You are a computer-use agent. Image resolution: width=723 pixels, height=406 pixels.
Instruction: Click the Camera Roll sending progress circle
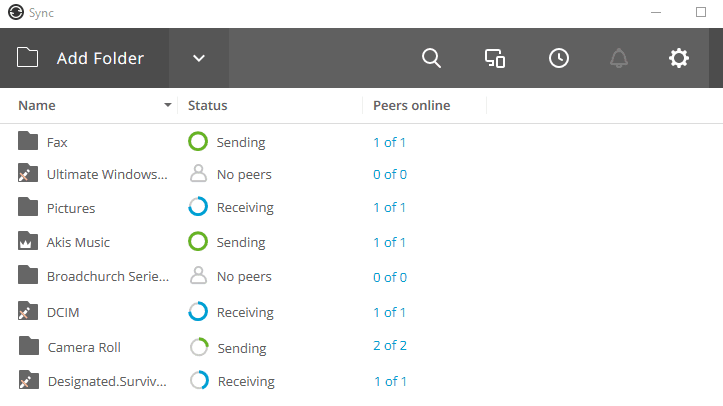point(199,347)
